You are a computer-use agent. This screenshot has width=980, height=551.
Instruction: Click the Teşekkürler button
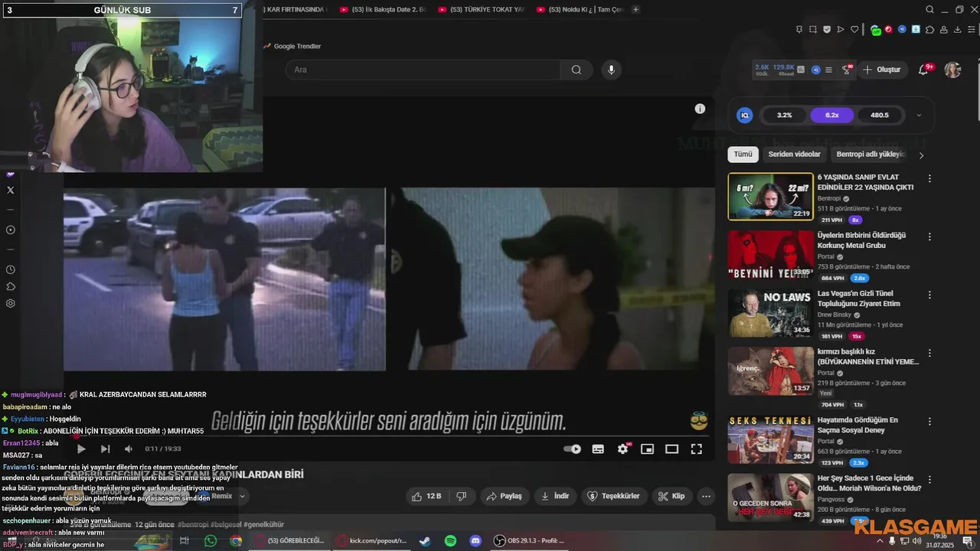point(613,496)
